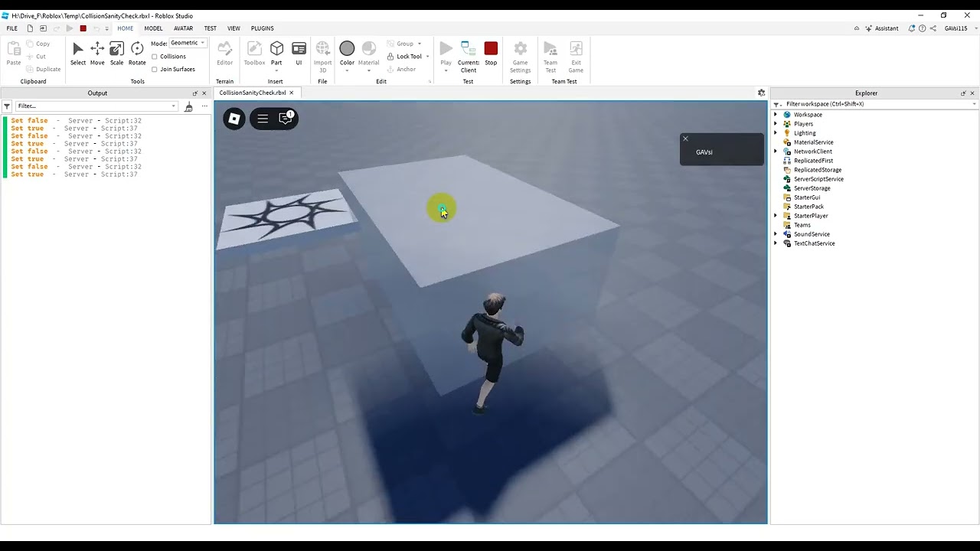The image size is (980, 551).
Task: Start a Team Test
Action: [x=550, y=57]
